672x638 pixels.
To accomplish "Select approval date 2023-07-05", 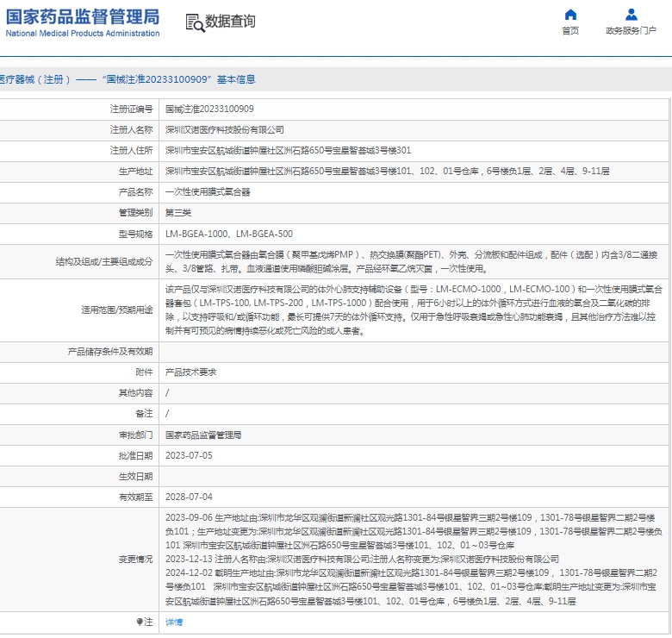I will (x=189, y=455).
